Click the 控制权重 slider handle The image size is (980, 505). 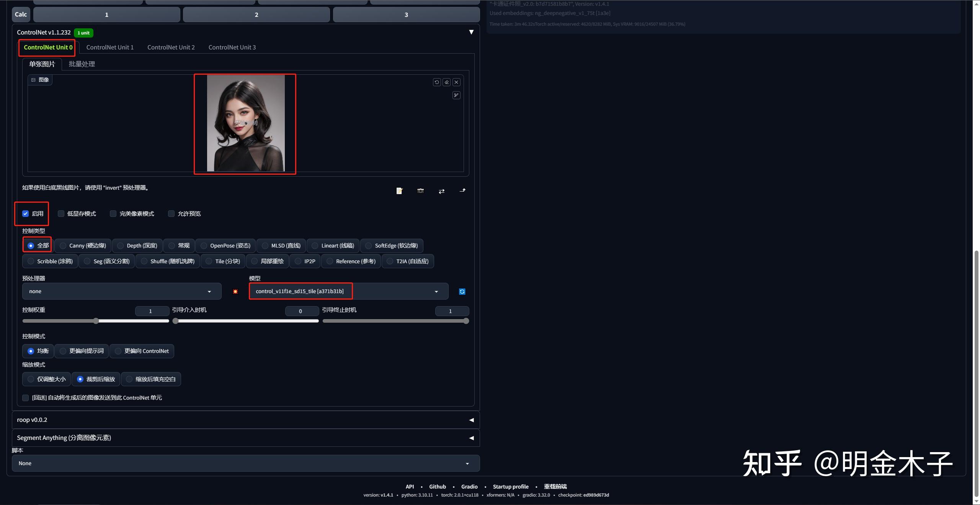[96, 321]
